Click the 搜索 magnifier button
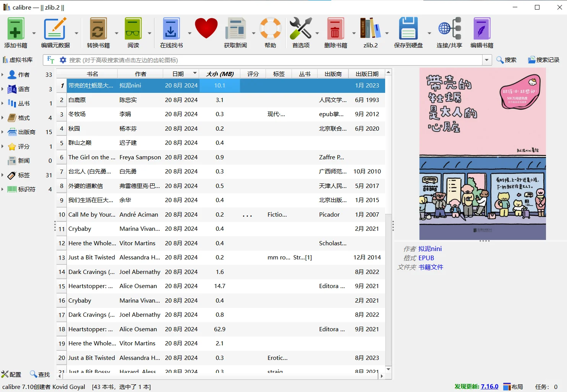 [x=506, y=60]
